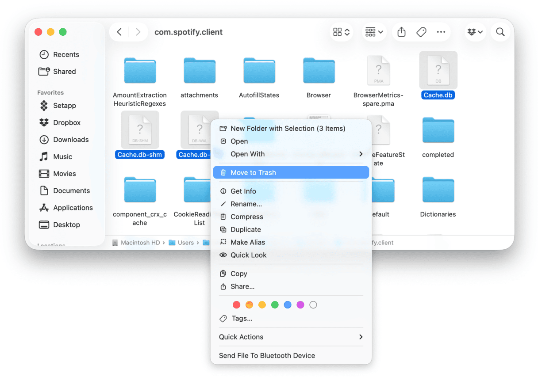538x392 pixels.
Task: Open the more actions ellipsis button
Action: pyautogui.click(x=441, y=32)
